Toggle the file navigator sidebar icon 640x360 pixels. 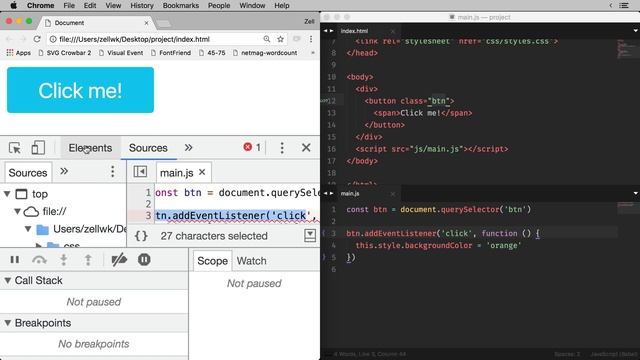tap(140, 172)
